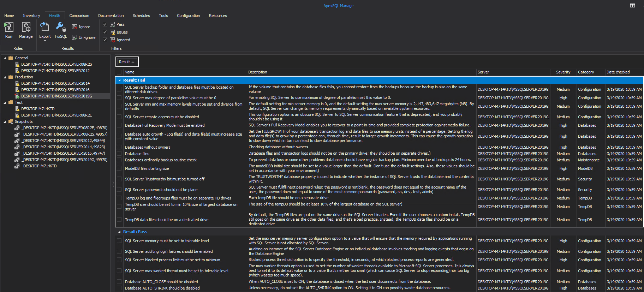Screen dimensions: 644x292
Task: Click the Pass filter icon
Action: pos(112,24)
